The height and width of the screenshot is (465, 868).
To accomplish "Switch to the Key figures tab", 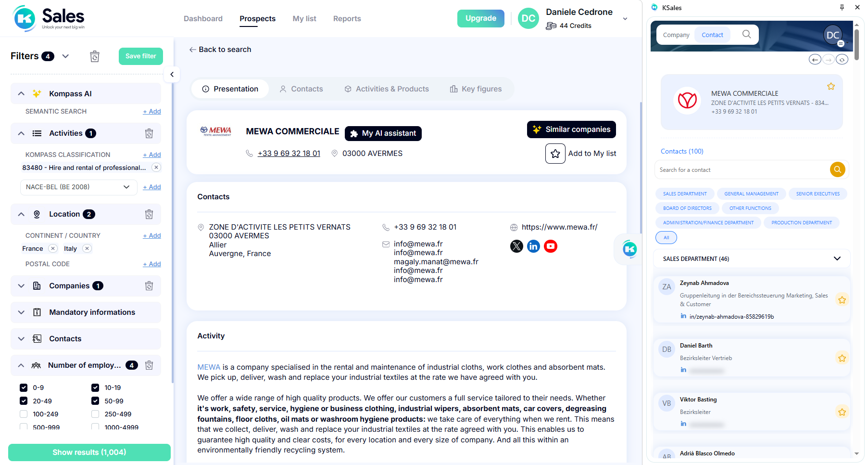I will coord(476,89).
